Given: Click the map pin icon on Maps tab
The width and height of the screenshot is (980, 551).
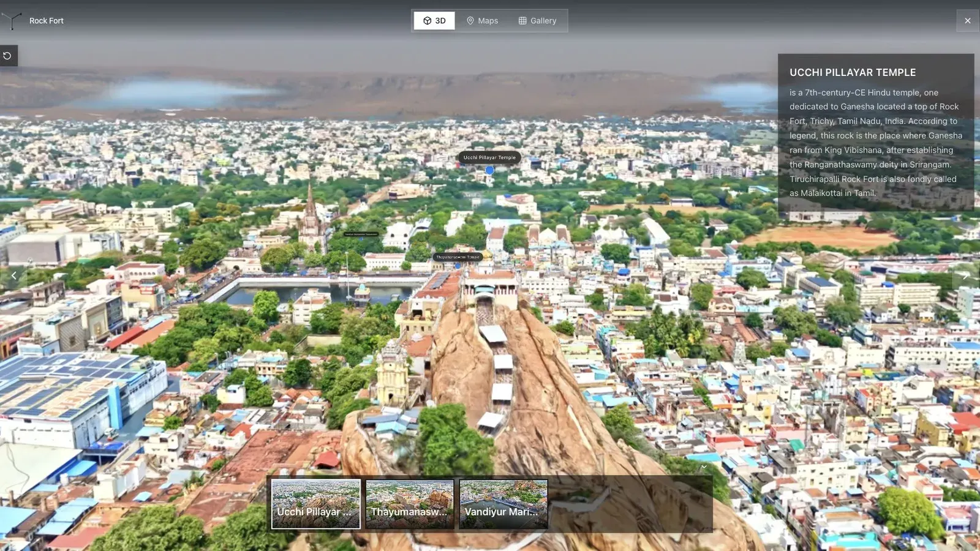Looking at the screenshot, I should [x=470, y=21].
